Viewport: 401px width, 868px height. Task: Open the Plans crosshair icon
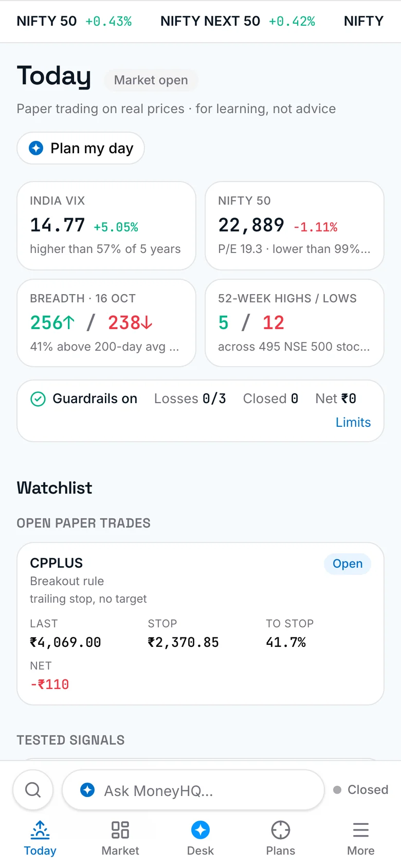click(281, 830)
